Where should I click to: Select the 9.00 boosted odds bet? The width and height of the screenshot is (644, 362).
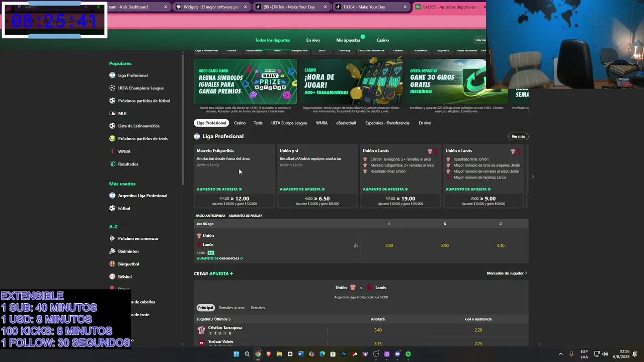[484, 201]
